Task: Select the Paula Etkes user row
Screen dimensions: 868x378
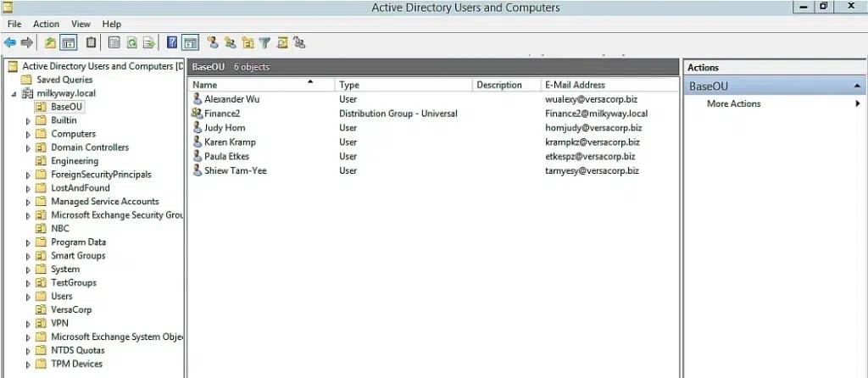Action: tap(432, 157)
